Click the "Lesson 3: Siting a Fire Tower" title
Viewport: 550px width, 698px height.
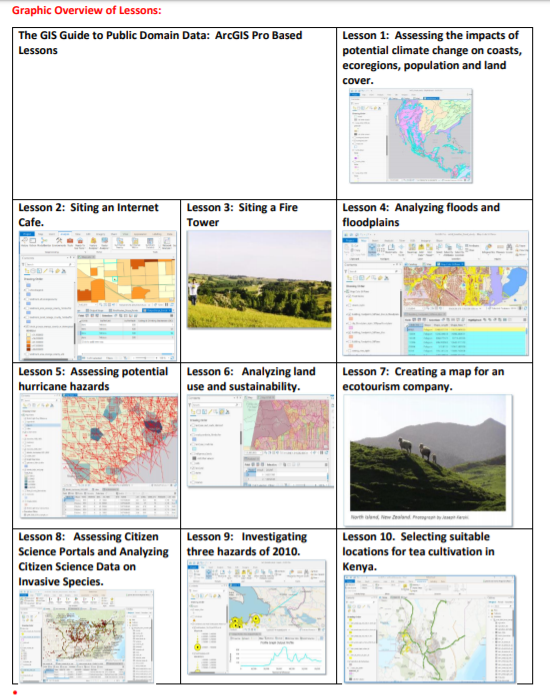(242, 215)
